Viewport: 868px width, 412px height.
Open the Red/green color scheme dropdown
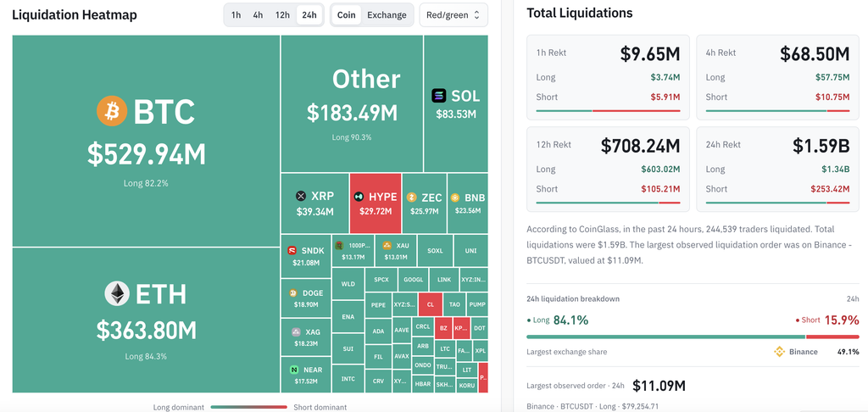(453, 15)
